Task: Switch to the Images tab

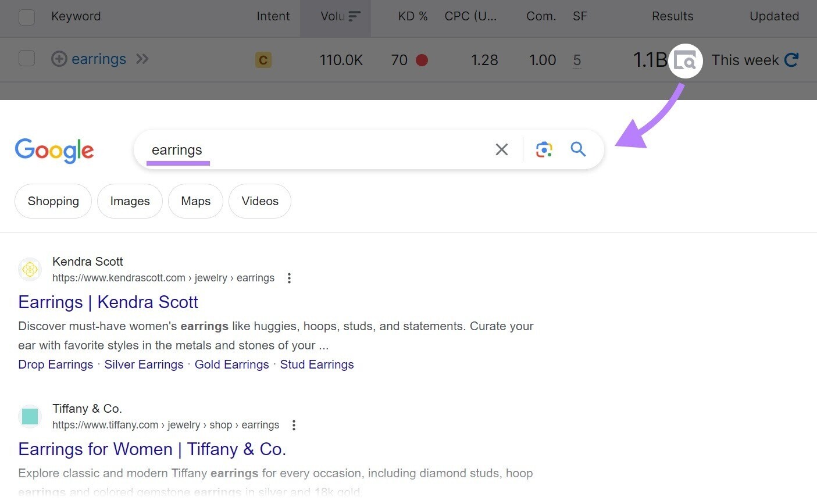Action: [x=130, y=201]
